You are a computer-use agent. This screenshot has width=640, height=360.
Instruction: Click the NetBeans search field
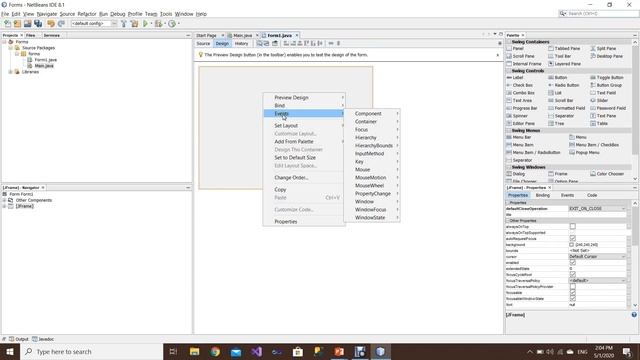click(598, 13)
